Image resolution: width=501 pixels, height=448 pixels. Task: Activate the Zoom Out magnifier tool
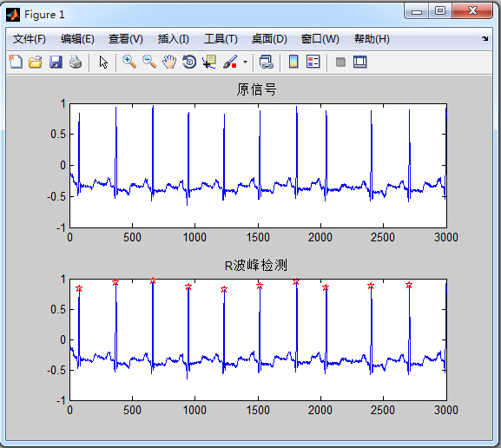tap(149, 62)
